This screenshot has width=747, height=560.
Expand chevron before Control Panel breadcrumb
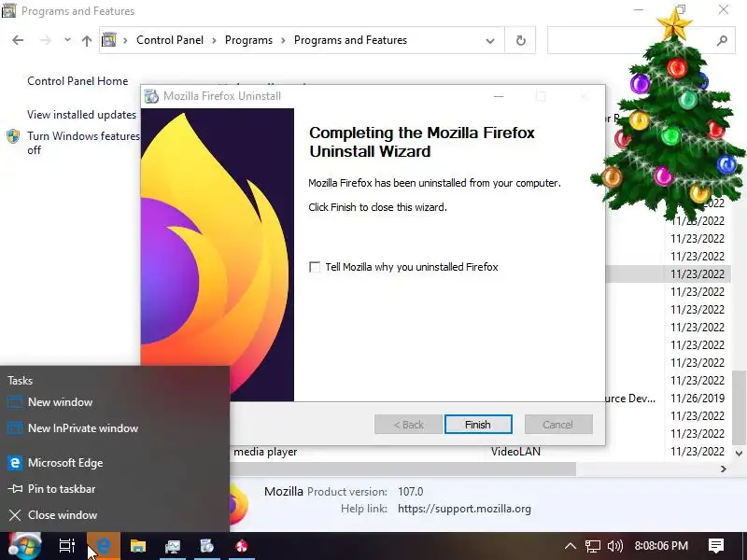(x=126, y=40)
